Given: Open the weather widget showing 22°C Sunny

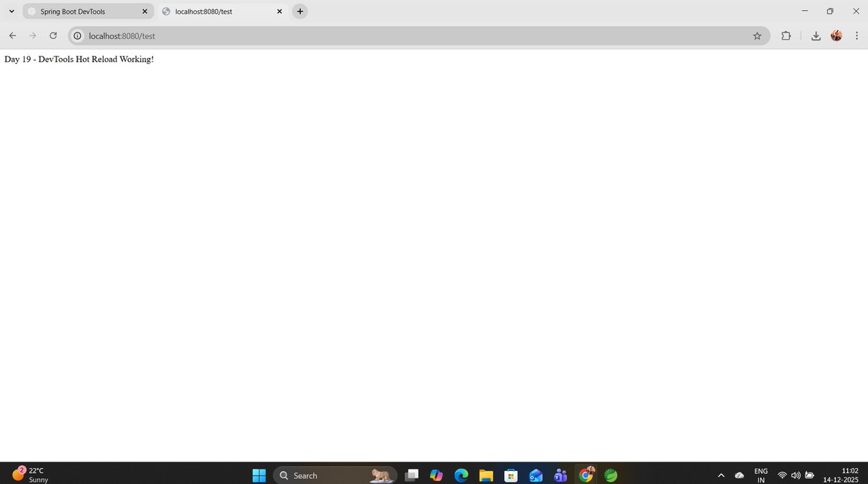Looking at the screenshot, I should click(30, 474).
